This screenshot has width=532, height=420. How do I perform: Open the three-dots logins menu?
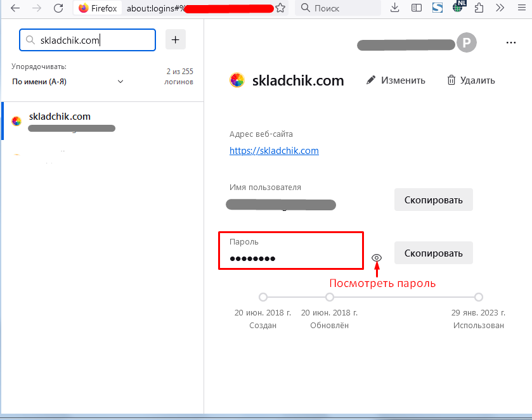coord(511,42)
